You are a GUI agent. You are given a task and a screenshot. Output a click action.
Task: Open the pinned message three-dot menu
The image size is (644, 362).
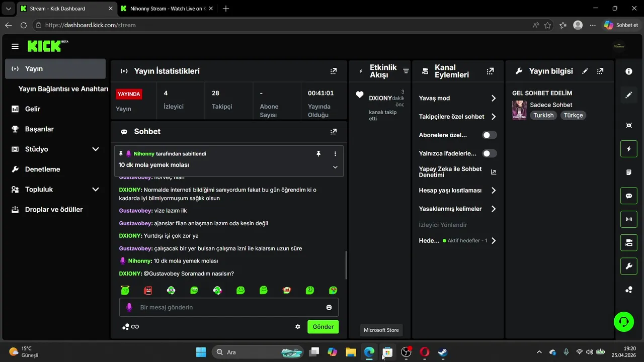tap(335, 154)
